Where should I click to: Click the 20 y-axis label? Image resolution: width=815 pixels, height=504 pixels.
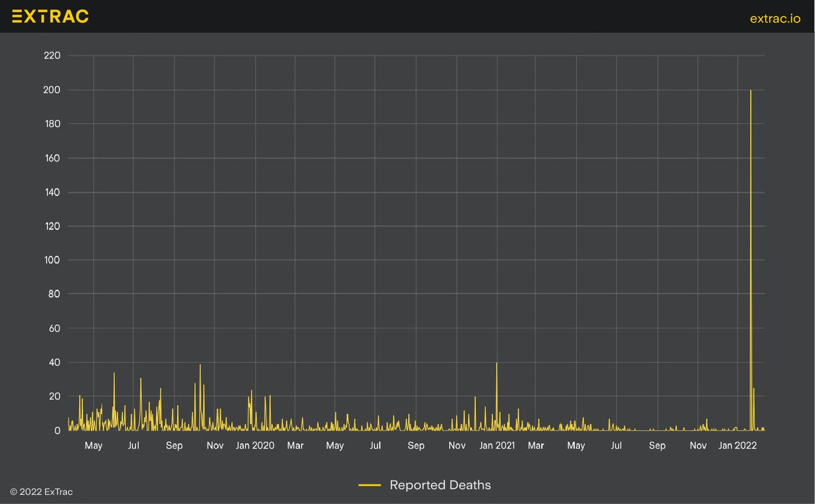click(x=54, y=397)
